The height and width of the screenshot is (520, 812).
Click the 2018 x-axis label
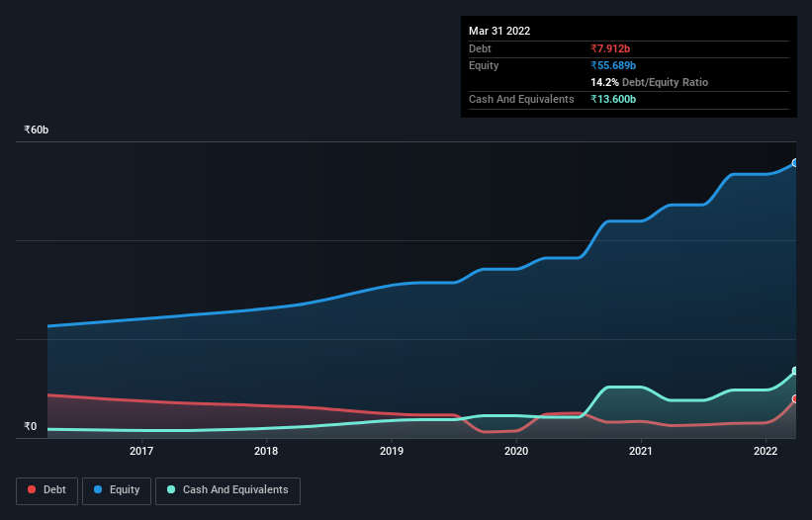(266, 451)
